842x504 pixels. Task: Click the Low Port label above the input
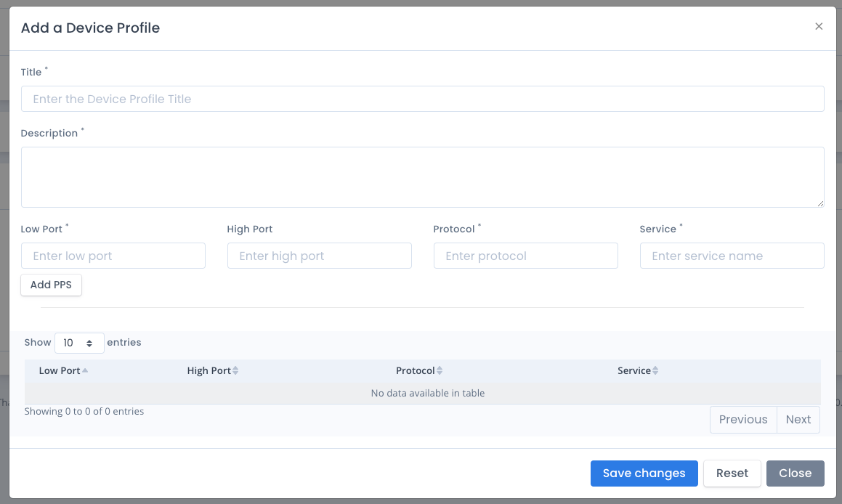41,229
